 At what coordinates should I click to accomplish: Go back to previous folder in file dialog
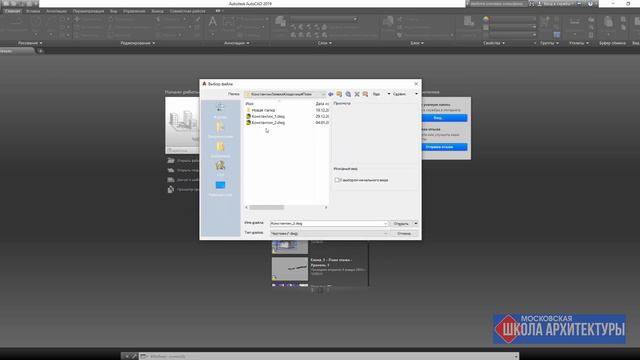[x=331, y=94]
